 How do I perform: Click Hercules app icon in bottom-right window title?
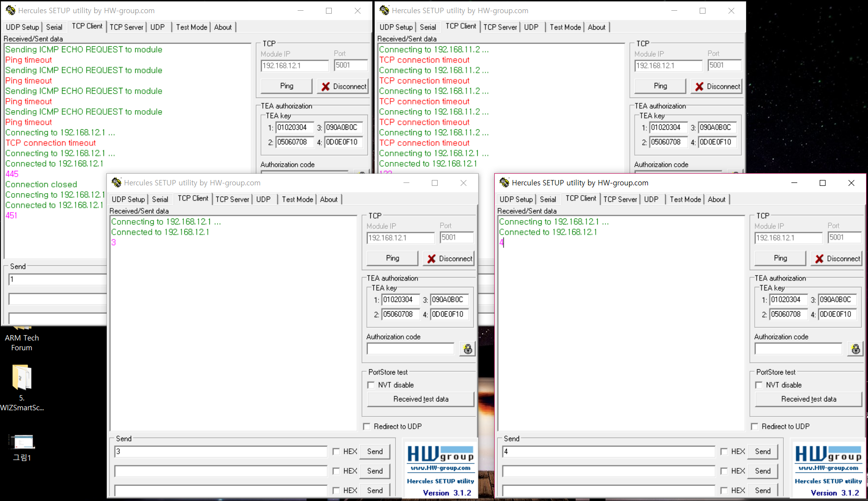505,182
